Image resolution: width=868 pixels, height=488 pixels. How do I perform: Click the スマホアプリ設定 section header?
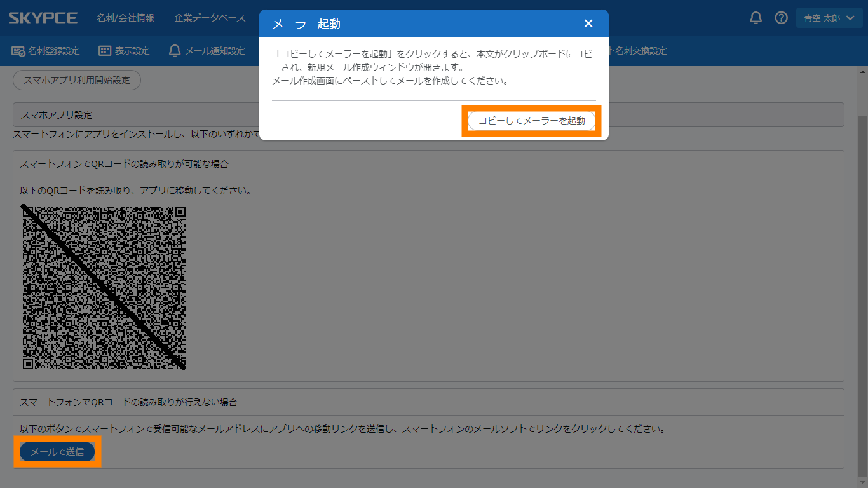click(x=57, y=115)
